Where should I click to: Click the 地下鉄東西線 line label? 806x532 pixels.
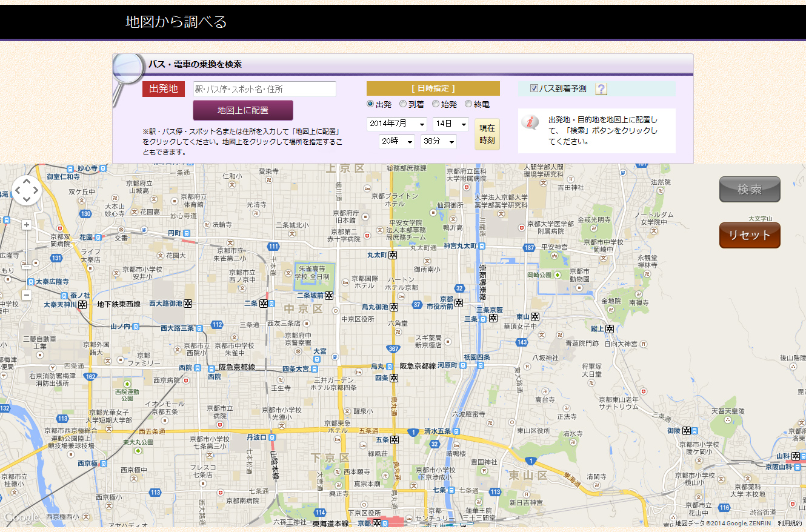pyautogui.click(x=119, y=304)
